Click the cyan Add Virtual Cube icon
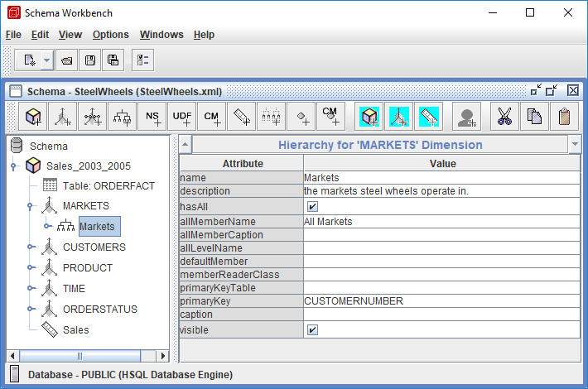Viewport: 588px width, 389px height. click(x=369, y=117)
